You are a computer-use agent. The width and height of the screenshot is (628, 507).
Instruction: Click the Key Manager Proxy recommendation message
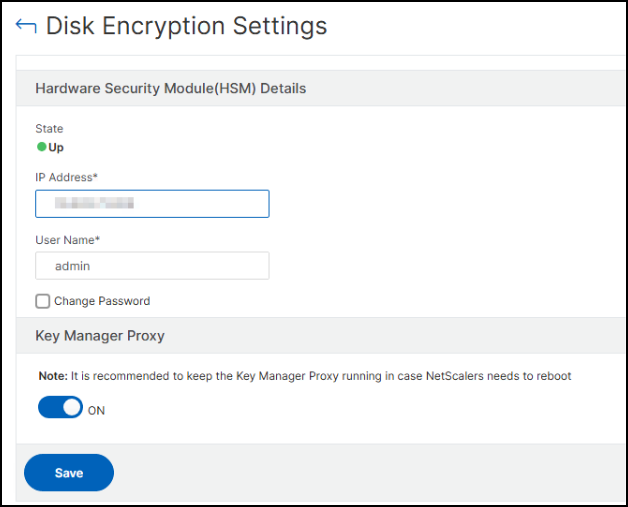coord(320,376)
